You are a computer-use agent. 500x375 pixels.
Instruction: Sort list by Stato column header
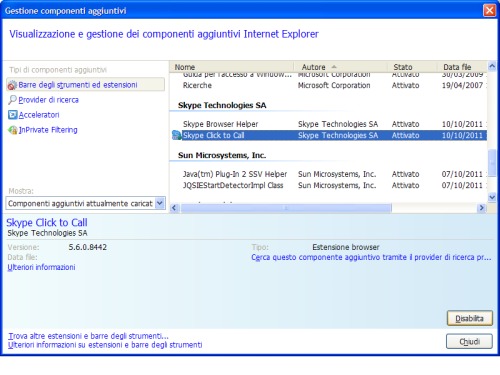tap(412, 67)
